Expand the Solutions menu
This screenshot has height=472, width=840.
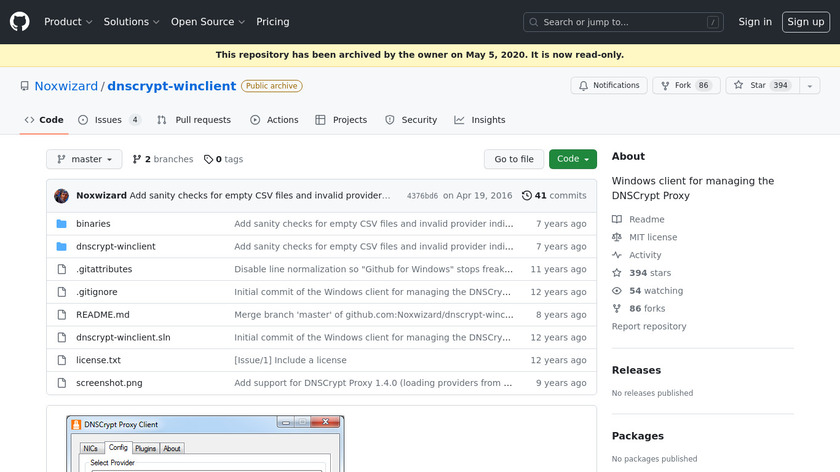tap(132, 22)
